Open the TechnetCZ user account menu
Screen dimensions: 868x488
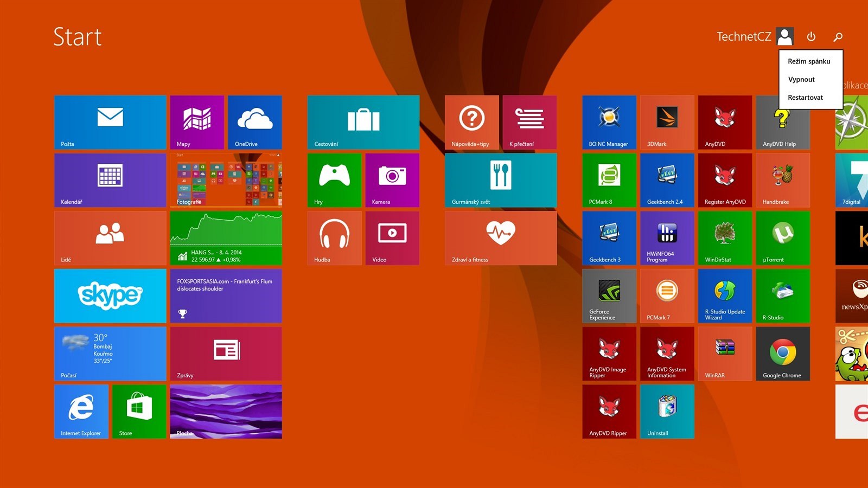[x=754, y=37]
